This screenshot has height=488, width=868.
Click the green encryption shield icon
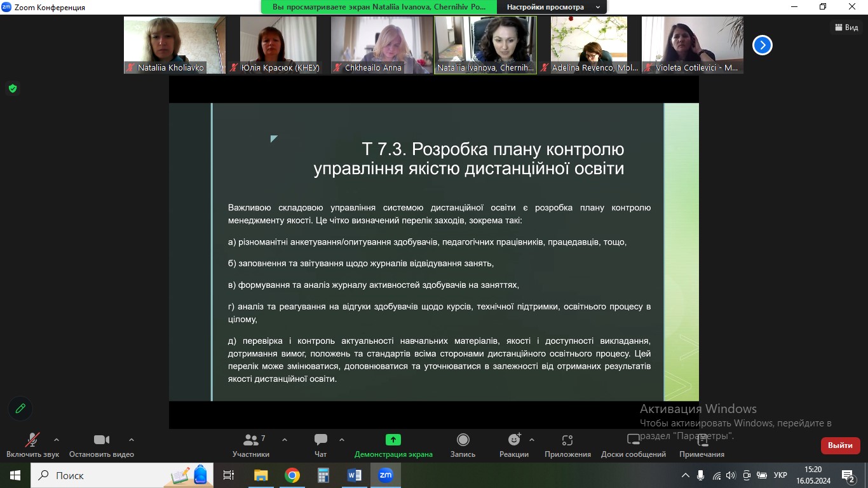click(12, 88)
